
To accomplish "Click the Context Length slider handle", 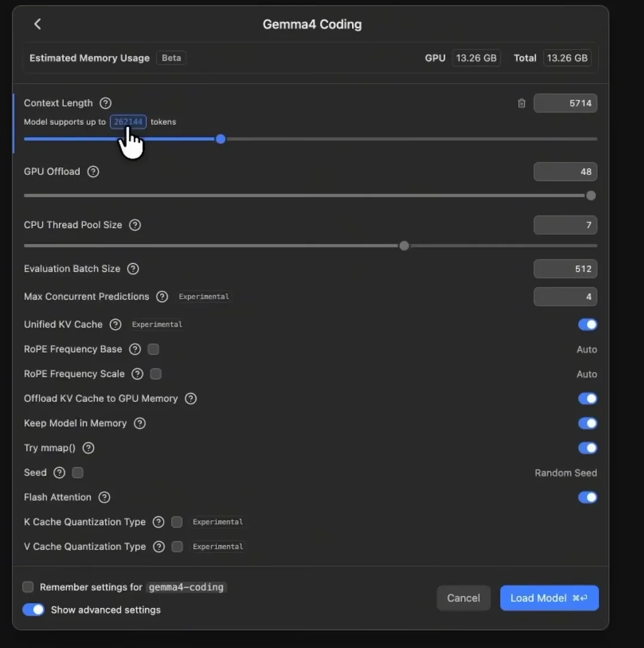I will (220, 139).
